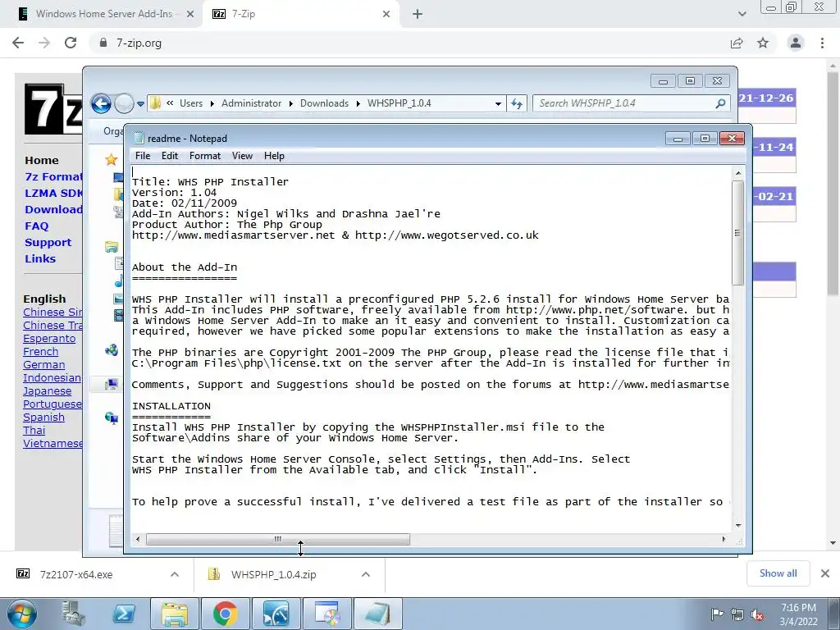Open Chrome three-dot menu
The width and height of the screenshot is (840, 630).
click(x=822, y=43)
